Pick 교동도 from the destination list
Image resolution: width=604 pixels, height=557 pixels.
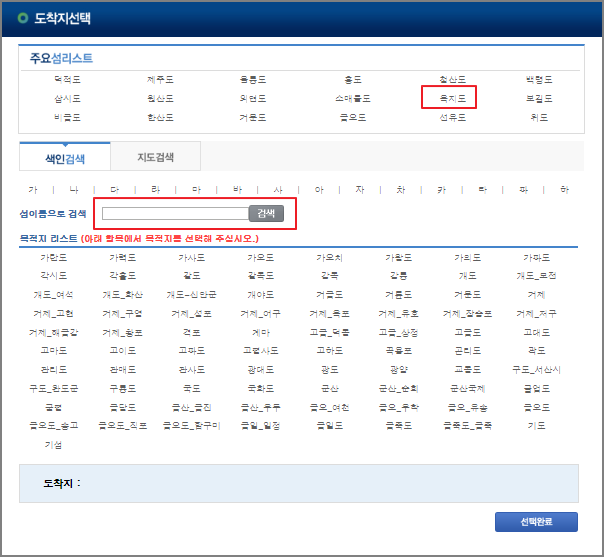468,369
